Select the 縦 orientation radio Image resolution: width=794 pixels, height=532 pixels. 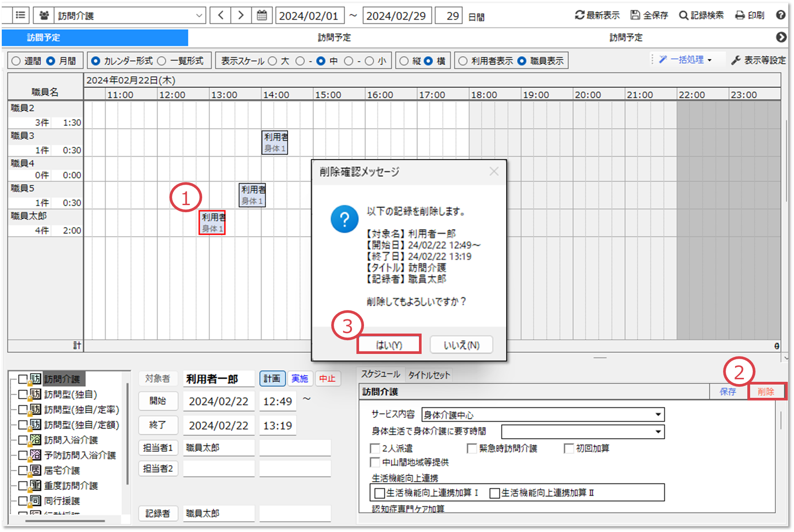tap(404, 61)
